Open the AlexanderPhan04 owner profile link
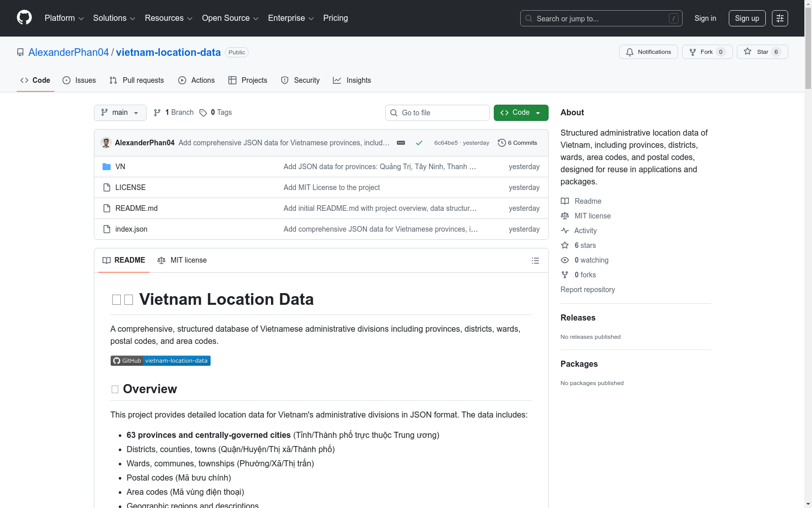The width and height of the screenshot is (812, 508). [x=69, y=52]
